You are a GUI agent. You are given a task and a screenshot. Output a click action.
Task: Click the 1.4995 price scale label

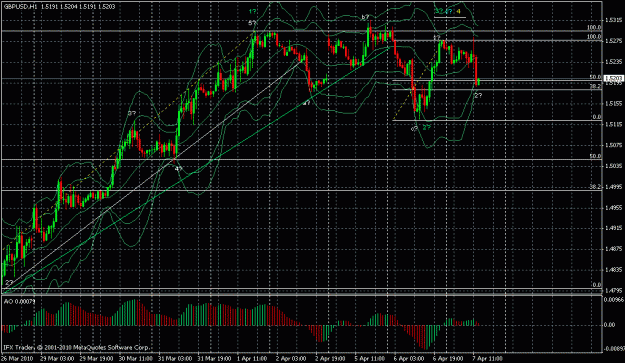[x=613, y=186]
